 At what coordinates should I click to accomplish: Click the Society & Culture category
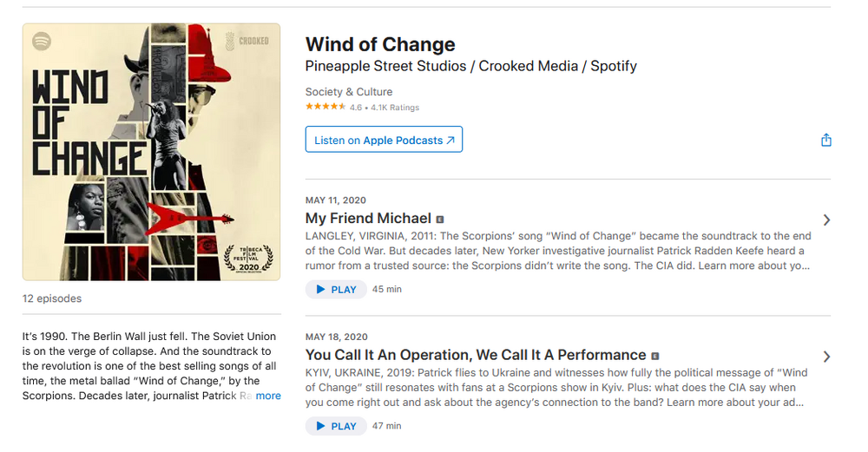coord(349,92)
